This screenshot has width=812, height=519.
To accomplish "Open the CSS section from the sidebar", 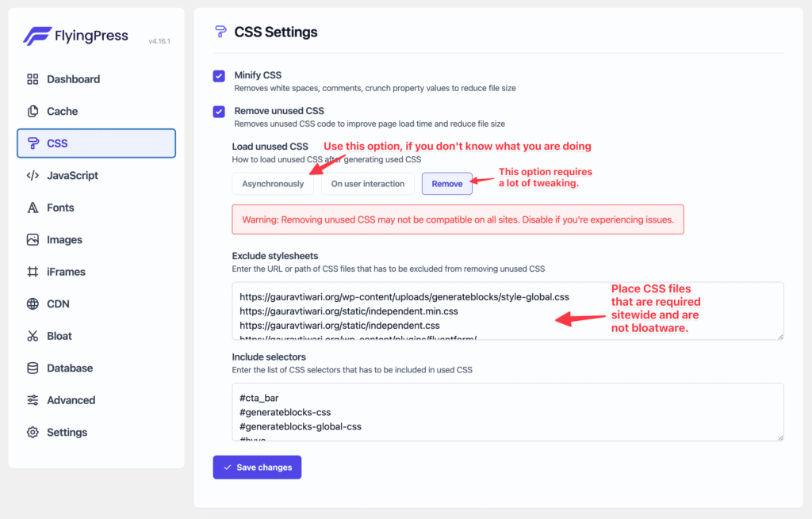I will click(95, 143).
